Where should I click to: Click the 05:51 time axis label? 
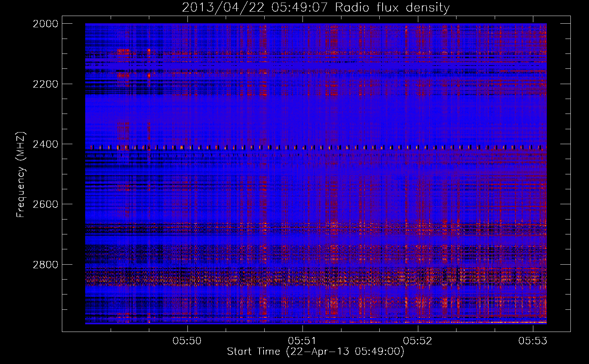[x=302, y=341]
